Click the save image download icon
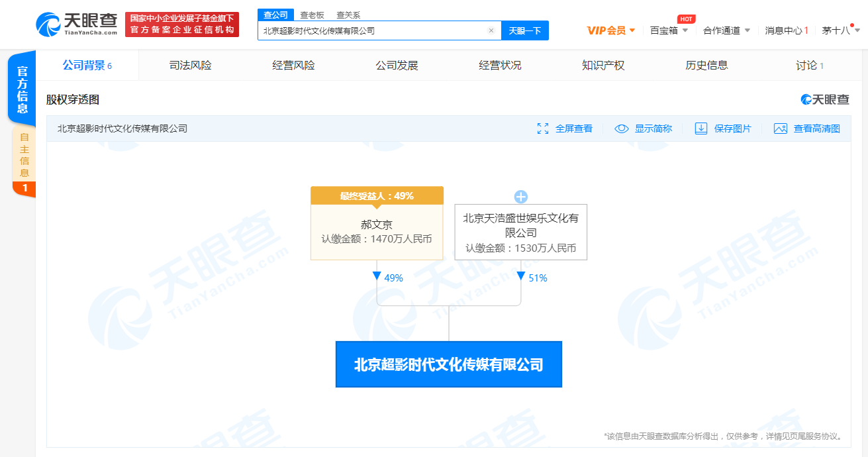The width and height of the screenshot is (868, 457). (x=701, y=128)
